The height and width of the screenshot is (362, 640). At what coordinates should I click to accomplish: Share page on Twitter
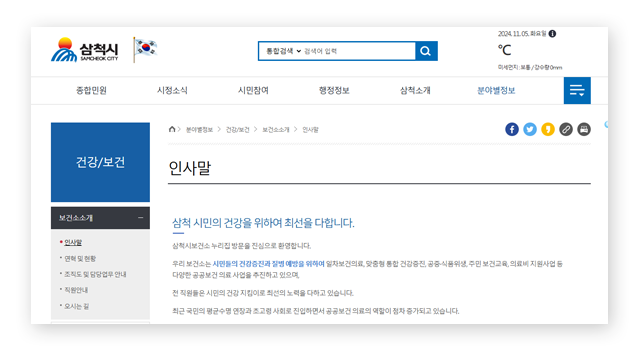[x=530, y=129]
